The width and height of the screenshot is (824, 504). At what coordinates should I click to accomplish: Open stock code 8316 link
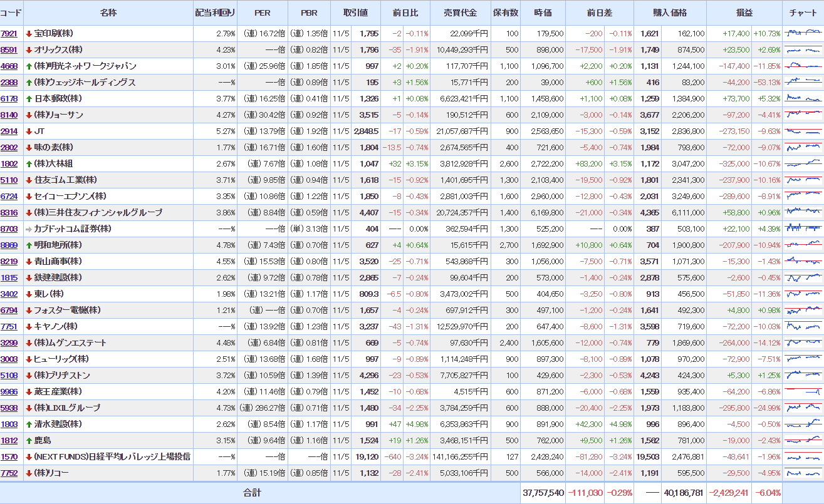pyautogui.click(x=9, y=213)
